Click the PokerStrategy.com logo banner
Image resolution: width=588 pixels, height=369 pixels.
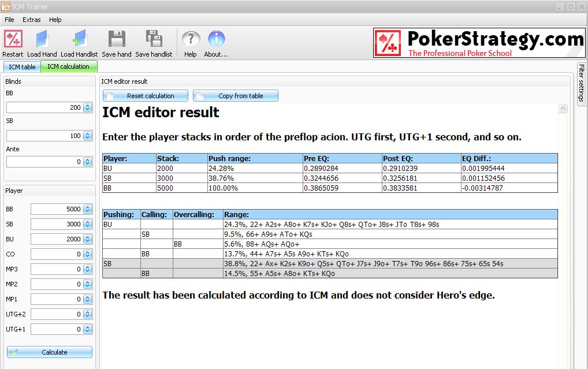(x=479, y=43)
